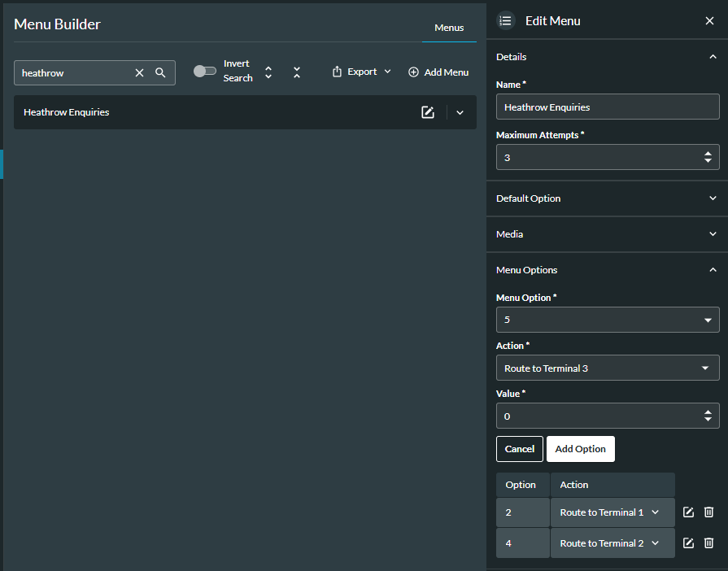Click the Name input field

[x=607, y=107]
